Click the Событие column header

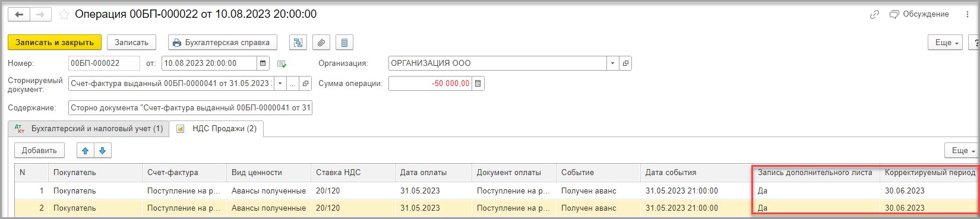599,173
